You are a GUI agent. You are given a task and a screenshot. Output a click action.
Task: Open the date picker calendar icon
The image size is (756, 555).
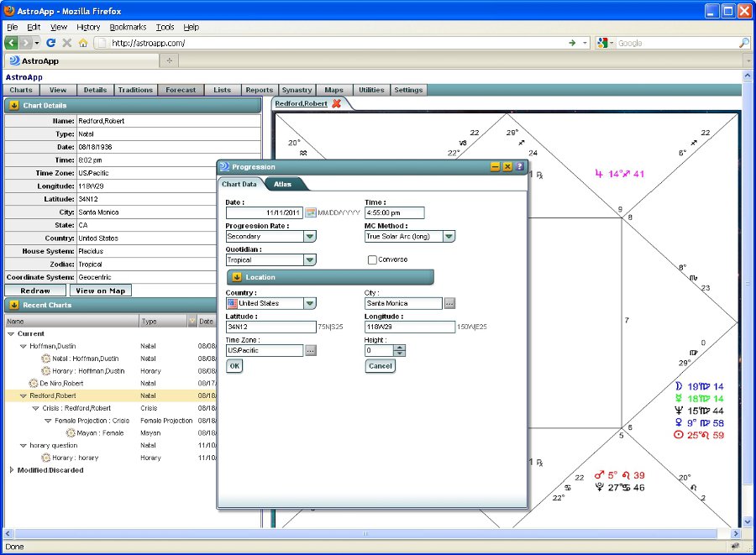[310, 213]
